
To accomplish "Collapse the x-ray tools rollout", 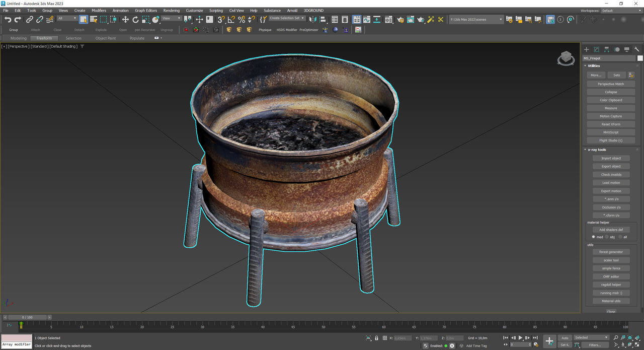I will click(598, 150).
